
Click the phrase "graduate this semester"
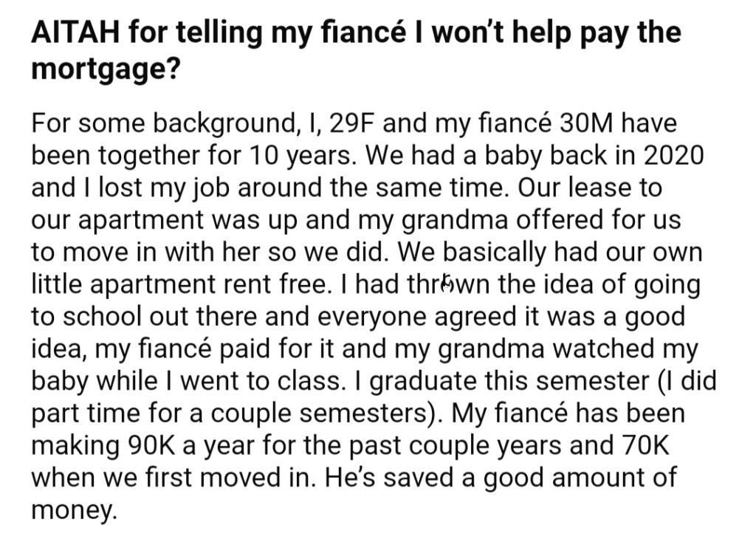pyautogui.click(x=509, y=381)
